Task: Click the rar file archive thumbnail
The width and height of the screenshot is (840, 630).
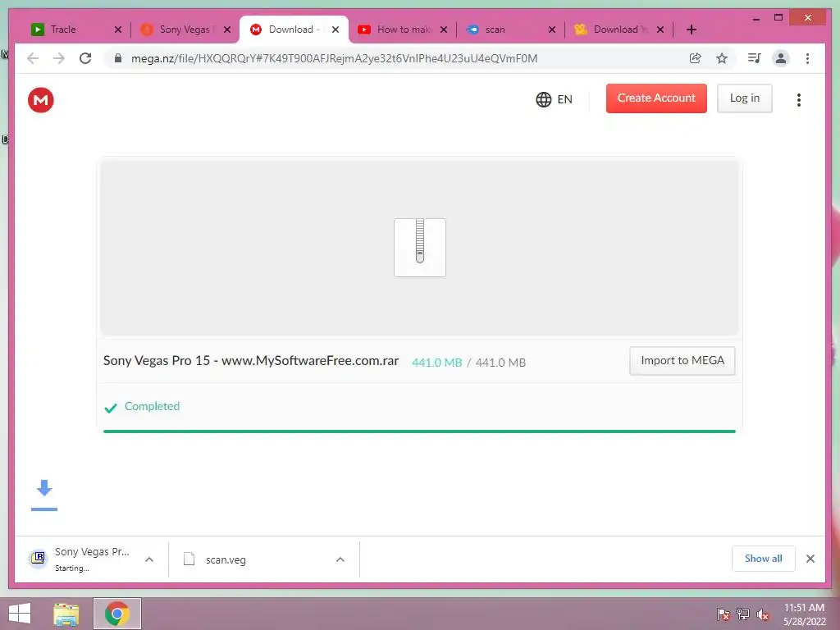Action: 420,248
